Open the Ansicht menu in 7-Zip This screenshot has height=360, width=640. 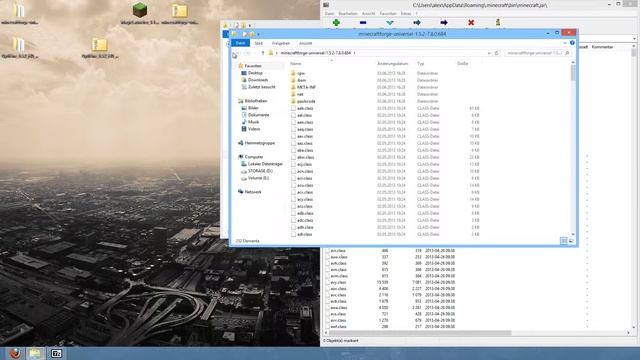pyautogui.click(x=368, y=13)
